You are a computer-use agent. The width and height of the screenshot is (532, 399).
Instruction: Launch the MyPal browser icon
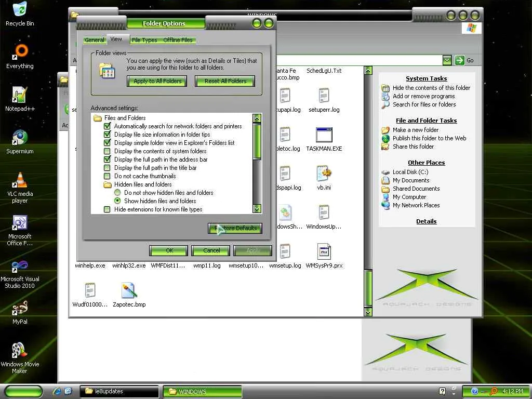pos(20,308)
